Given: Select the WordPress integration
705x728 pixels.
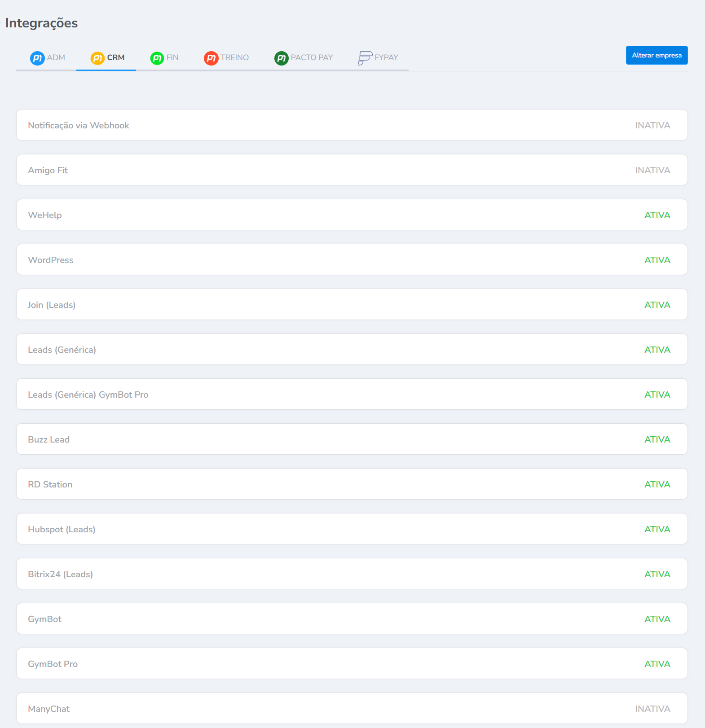Looking at the screenshot, I should tap(352, 259).
